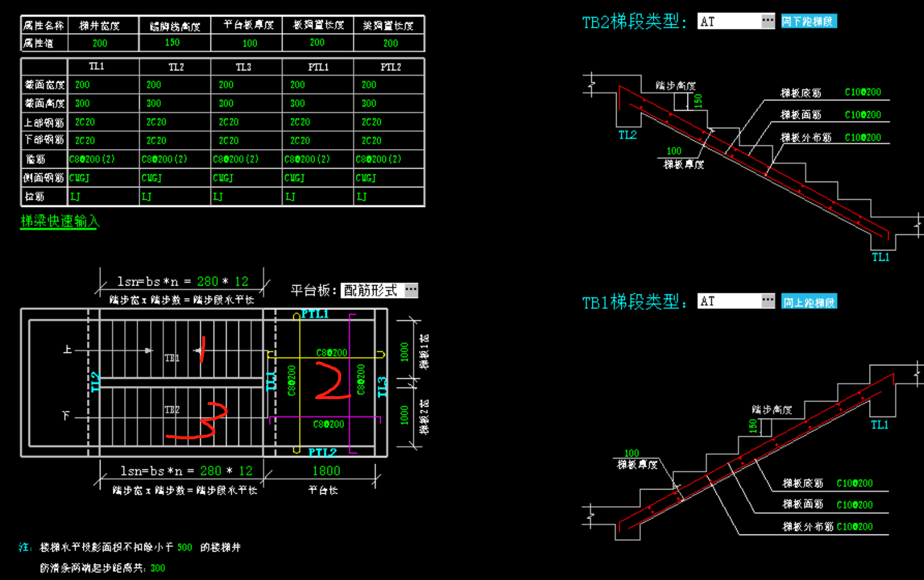Edit the 梯井宽度 value 200

(100, 43)
